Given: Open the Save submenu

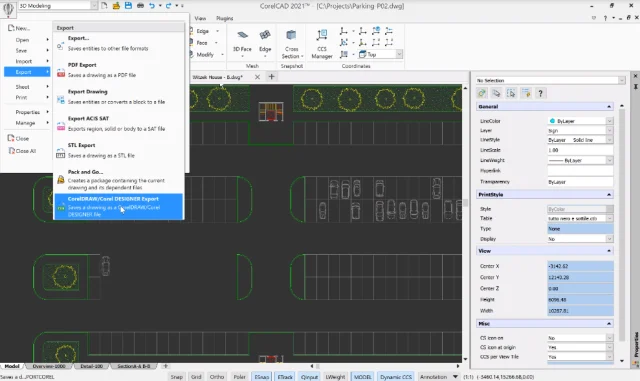Looking at the screenshot, I should point(27,51).
